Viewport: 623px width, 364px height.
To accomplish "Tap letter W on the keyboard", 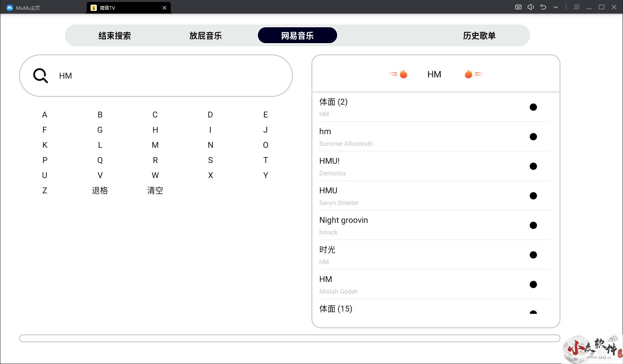I will tap(155, 175).
